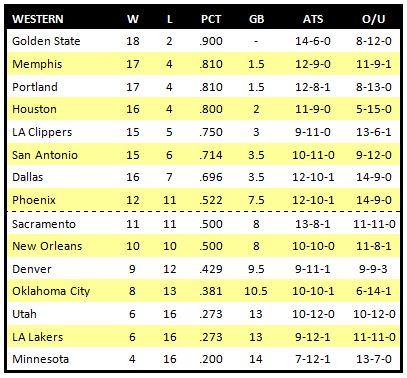Select Houston's .800 PCT cell

click(211, 109)
